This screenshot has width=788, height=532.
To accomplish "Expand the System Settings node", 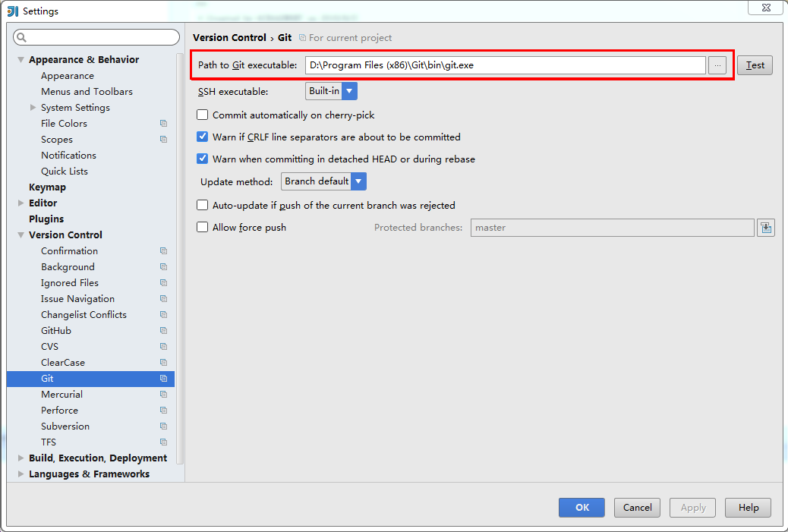I will point(33,108).
